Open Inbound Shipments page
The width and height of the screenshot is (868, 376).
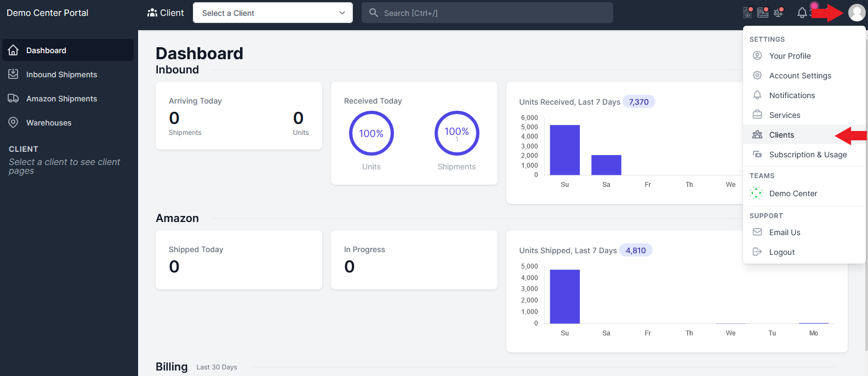point(68,74)
